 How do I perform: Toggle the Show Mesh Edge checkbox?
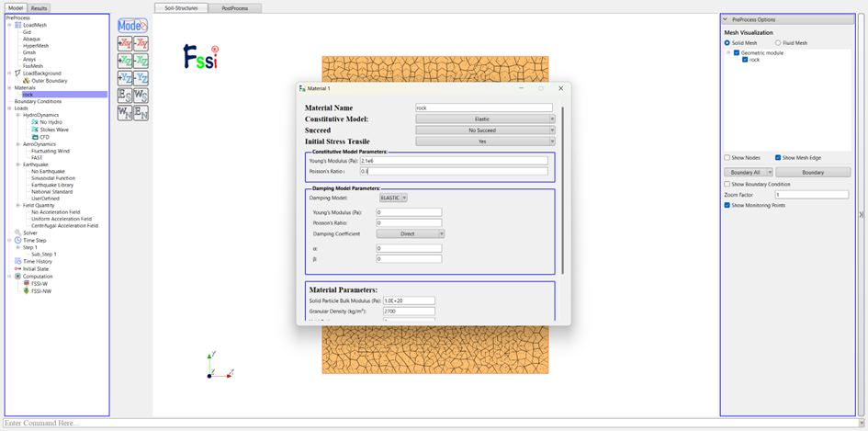778,157
